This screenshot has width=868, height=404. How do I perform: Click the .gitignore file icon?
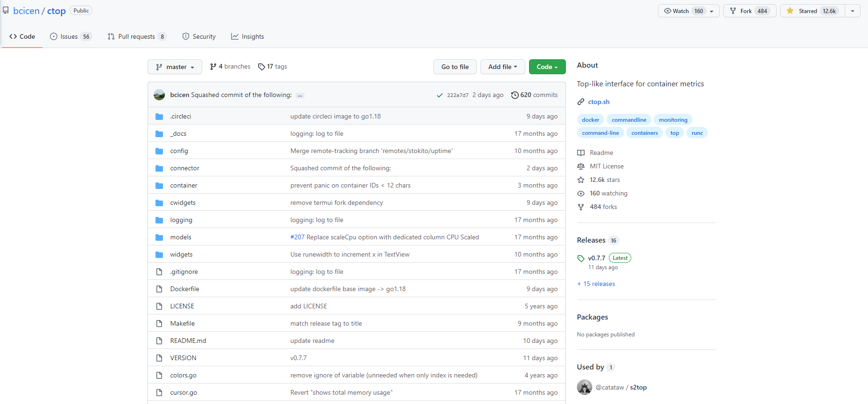(x=159, y=272)
